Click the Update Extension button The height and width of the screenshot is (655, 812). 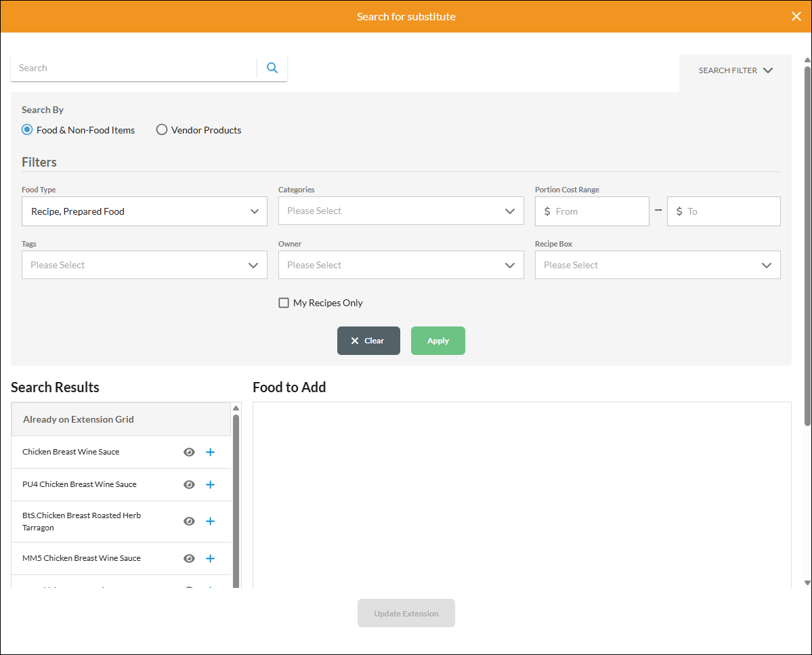pos(406,613)
